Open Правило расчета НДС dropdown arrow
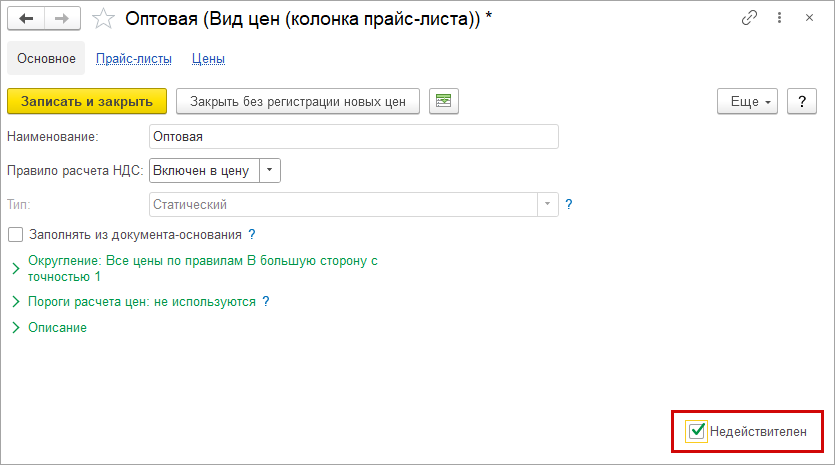Image resolution: width=835 pixels, height=465 pixels. coord(270,170)
